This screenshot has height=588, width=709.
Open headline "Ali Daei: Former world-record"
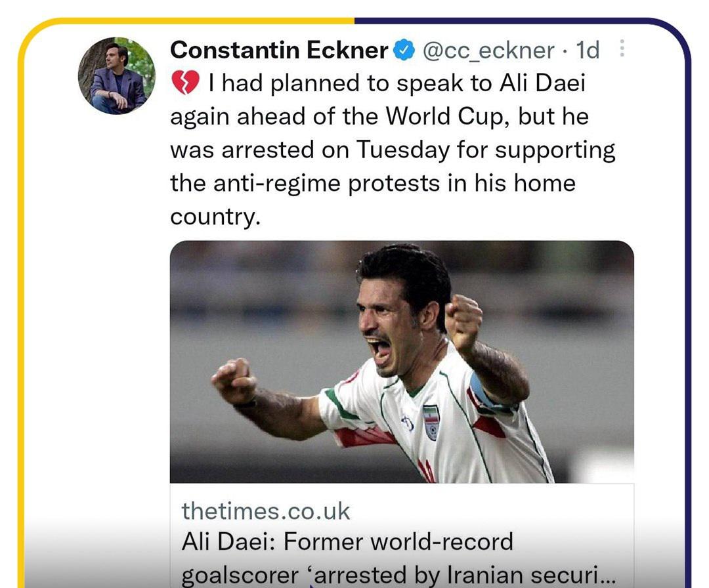pos(347,541)
